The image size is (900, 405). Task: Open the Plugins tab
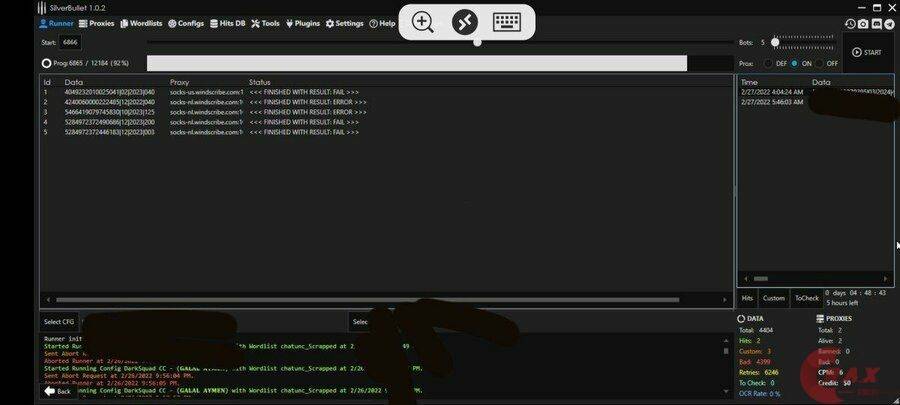[x=302, y=24]
